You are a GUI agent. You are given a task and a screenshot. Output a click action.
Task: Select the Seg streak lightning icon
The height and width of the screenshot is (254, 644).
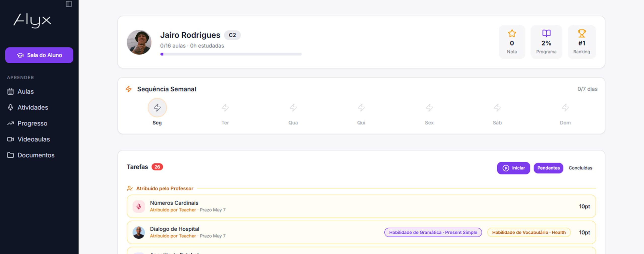157,108
